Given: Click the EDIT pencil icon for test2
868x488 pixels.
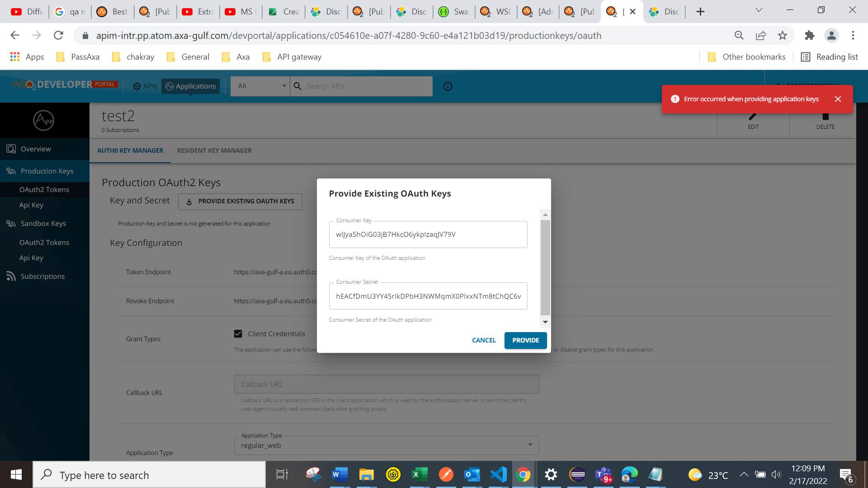Looking at the screenshot, I should click(x=753, y=117).
